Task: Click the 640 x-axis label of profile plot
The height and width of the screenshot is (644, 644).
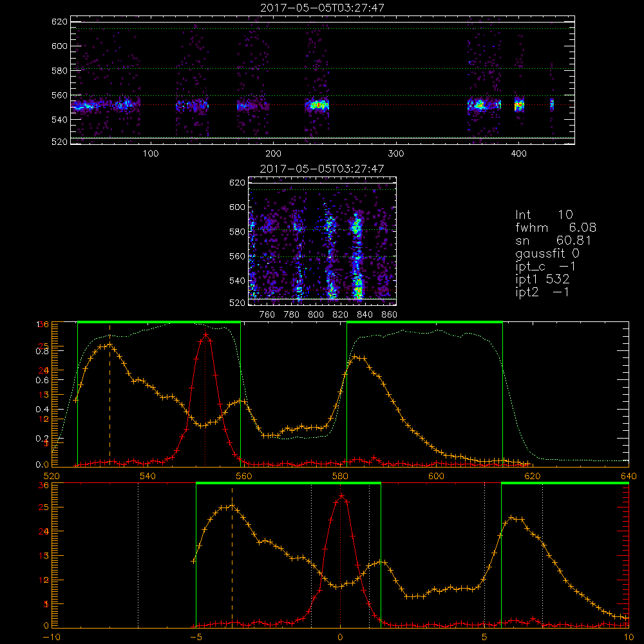Action: coord(629,477)
